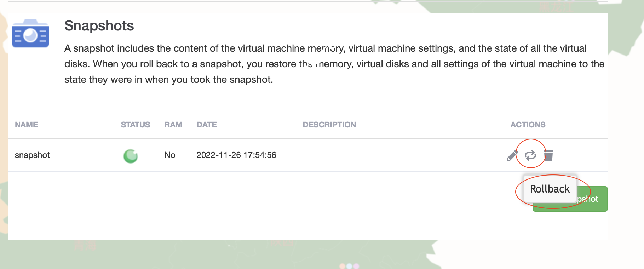Click the RAM value "No"
Image resolution: width=644 pixels, height=269 pixels.
pyautogui.click(x=170, y=155)
